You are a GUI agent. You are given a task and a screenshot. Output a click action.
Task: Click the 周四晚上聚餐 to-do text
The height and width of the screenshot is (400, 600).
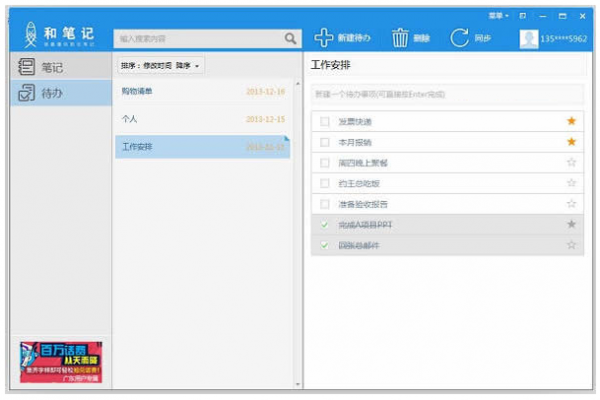coord(363,163)
